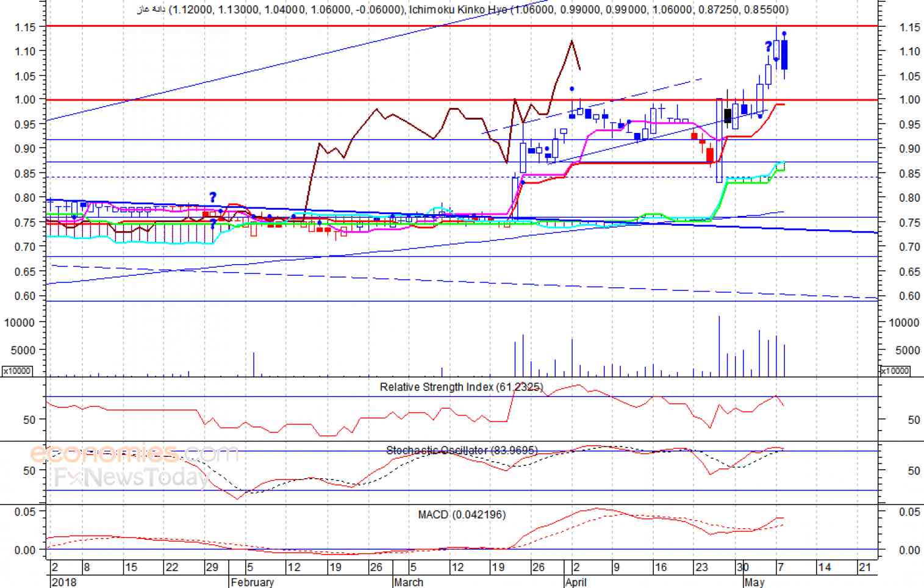Click the April month label on time axis
Viewport: 924px width, 588px height.
(x=576, y=582)
